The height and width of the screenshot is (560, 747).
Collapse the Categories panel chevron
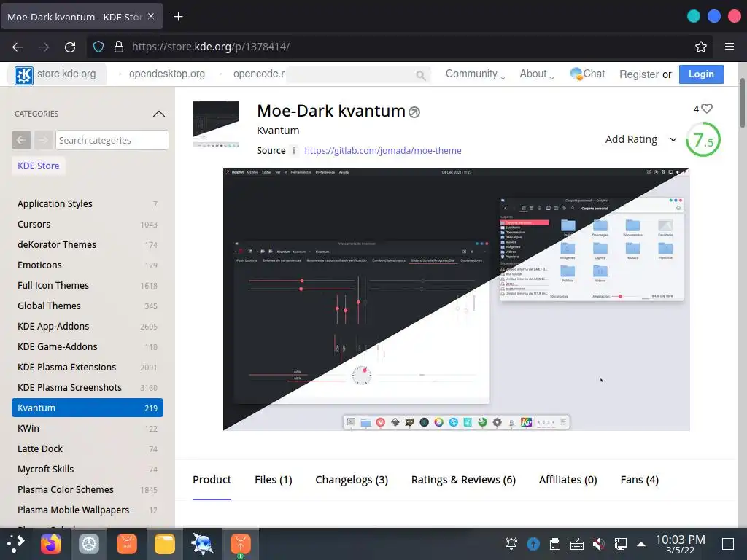(x=159, y=114)
